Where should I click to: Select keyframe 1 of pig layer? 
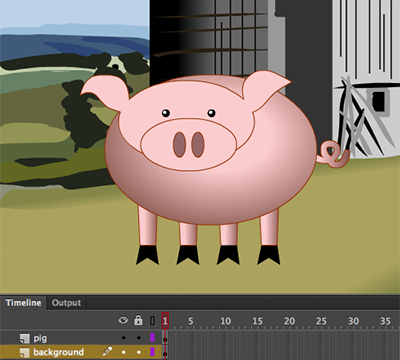[165, 339]
